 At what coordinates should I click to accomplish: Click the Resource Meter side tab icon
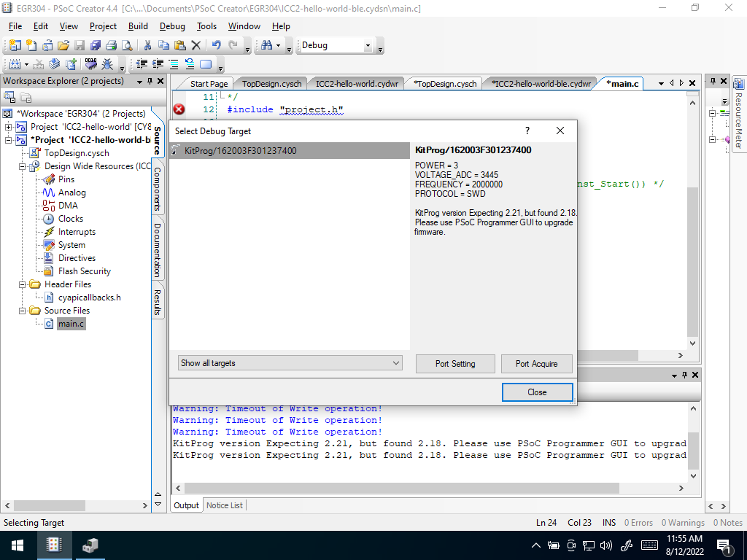point(738,84)
